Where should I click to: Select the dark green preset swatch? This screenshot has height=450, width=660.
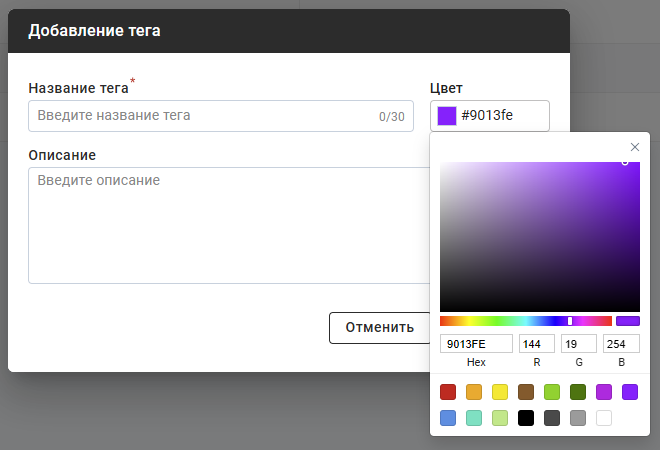(x=578, y=392)
